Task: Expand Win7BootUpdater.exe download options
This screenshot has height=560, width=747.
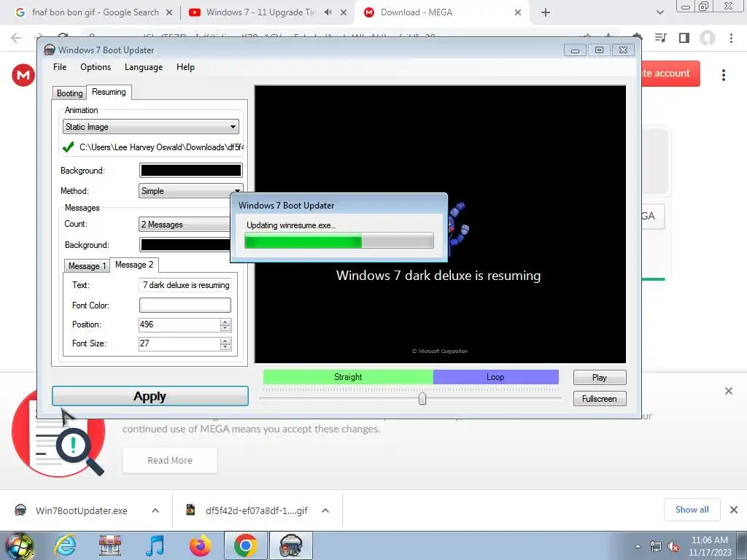Action: (155, 510)
